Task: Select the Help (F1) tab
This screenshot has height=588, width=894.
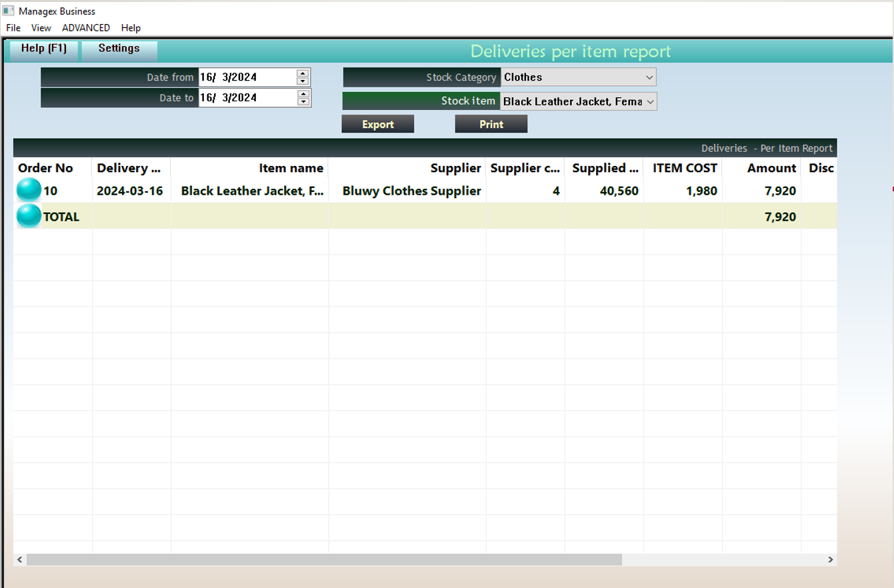Action: [42, 48]
